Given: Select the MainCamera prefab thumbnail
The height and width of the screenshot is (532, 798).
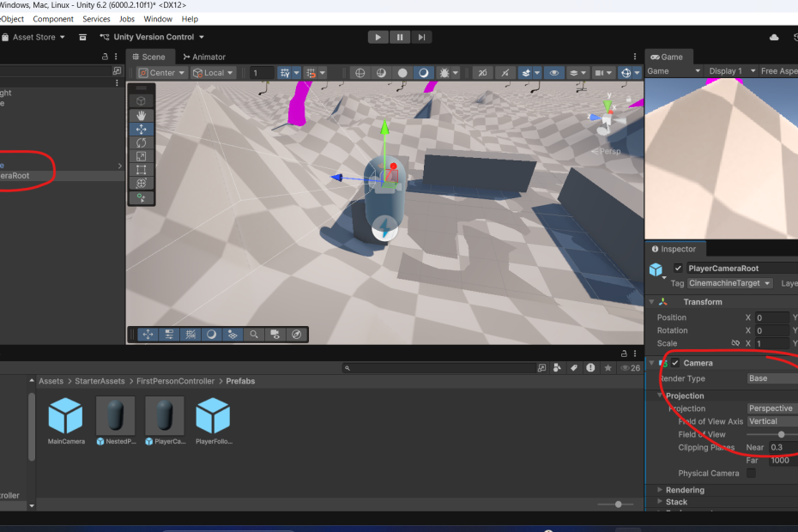Looking at the screenshot, I should point(66,417).
